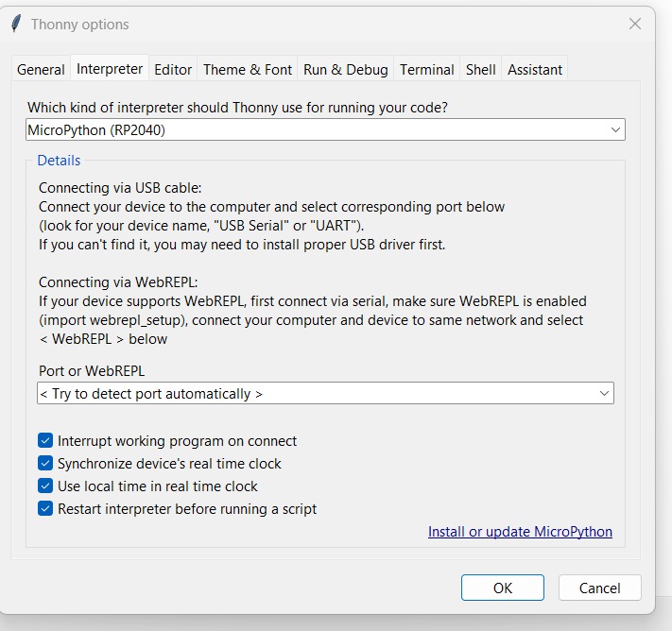Disable Interrupt working program on connect
Image resolution: width=672 pixels, height=631 pixels.
coord(45,441)
